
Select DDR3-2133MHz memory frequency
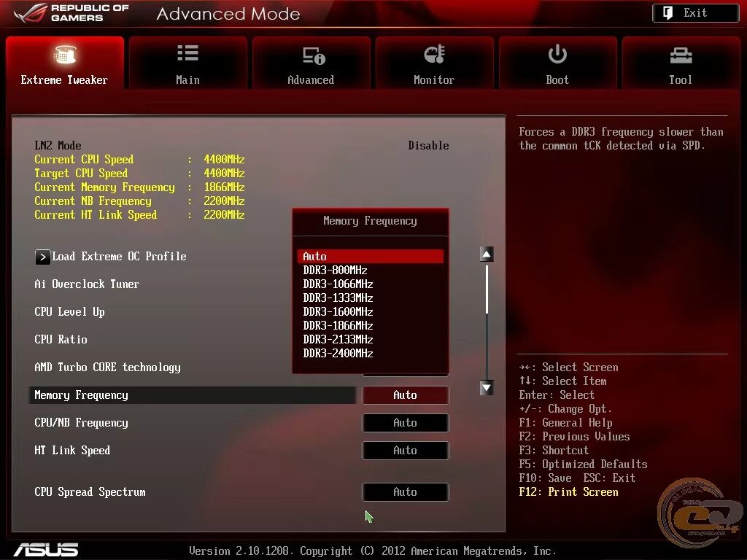370,339
